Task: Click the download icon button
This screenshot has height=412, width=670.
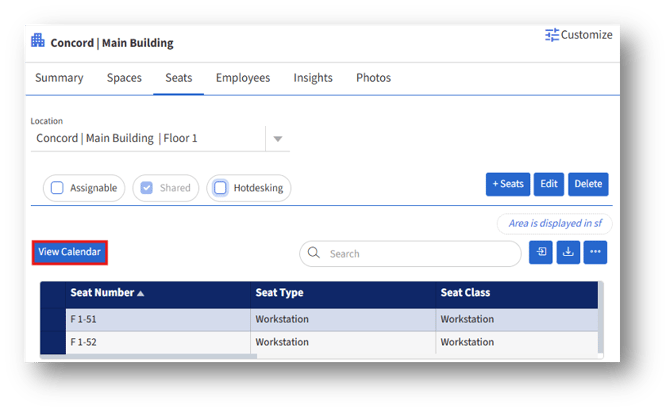Action: (567, 253)
